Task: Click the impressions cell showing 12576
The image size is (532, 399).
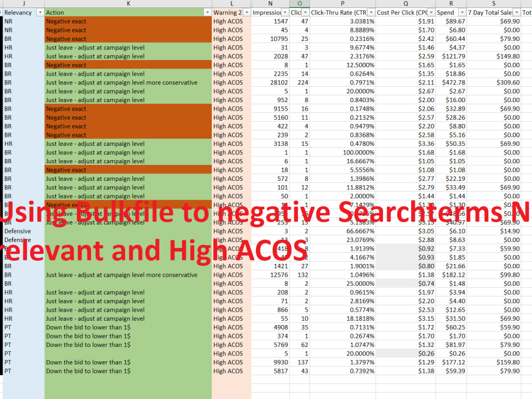Action: tap(270, 275)
